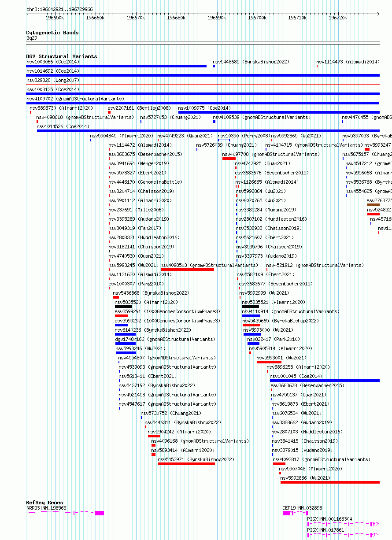Click nsv10390 (Perry2008) variant label
392x540 pixels.
coord(244,136)
